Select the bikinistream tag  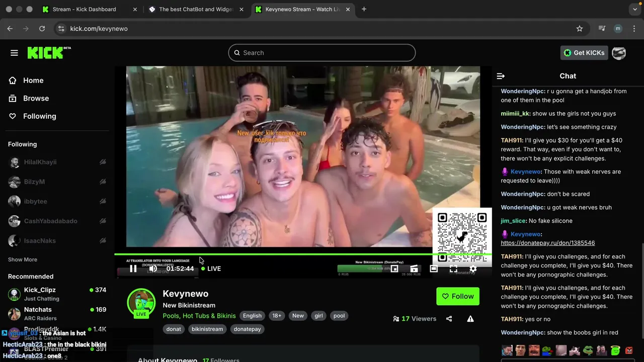point(207,329)
